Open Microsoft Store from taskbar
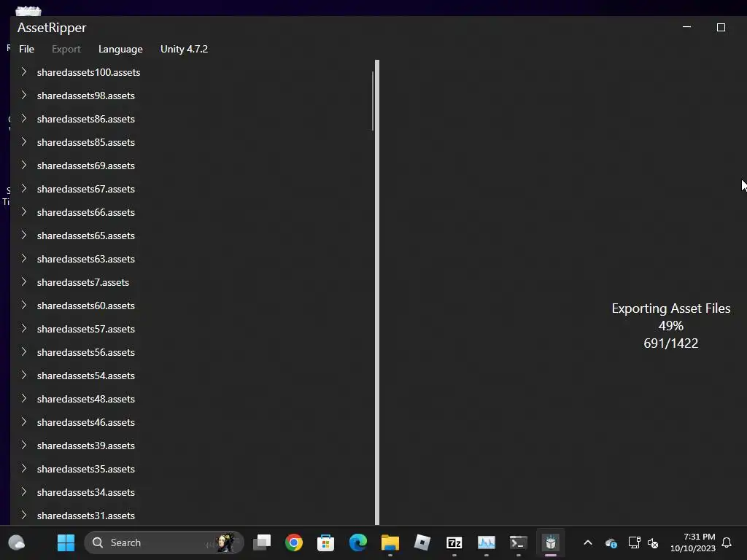Screen dimensions: 747x560 326,542
